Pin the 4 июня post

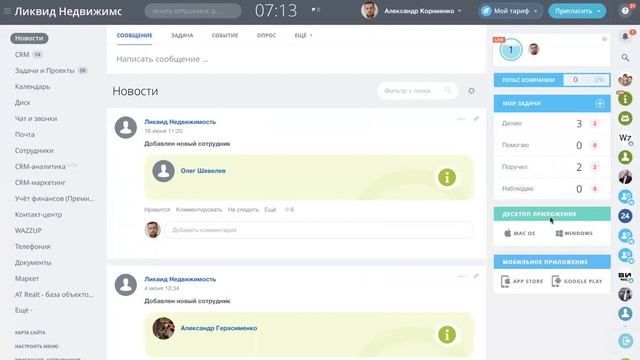tap(476, 276)
